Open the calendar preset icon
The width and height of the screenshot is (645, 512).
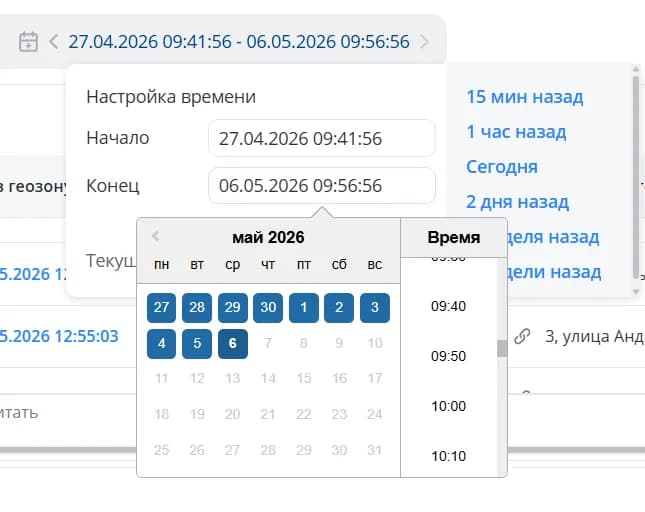(28, 42)
